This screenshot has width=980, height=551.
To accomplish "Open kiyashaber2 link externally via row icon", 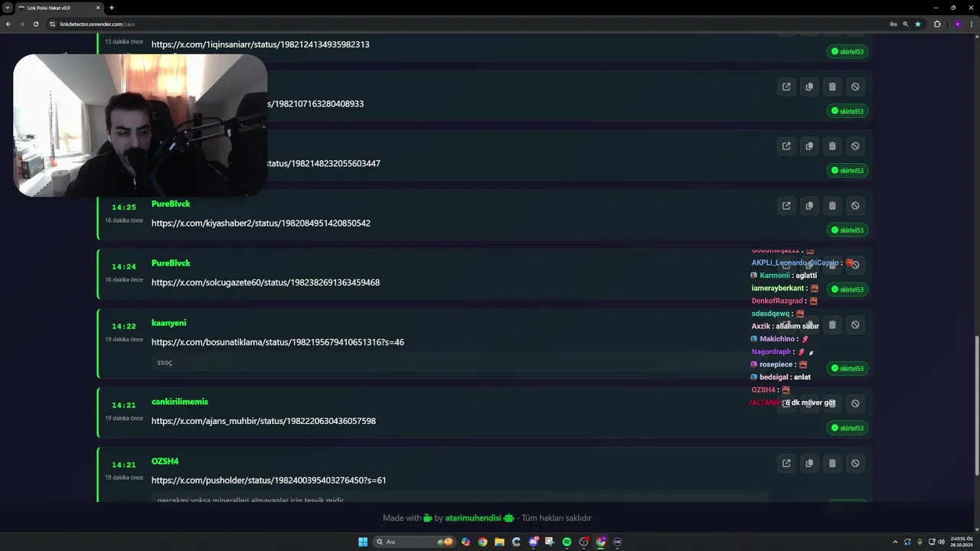I will click(786, 205).
